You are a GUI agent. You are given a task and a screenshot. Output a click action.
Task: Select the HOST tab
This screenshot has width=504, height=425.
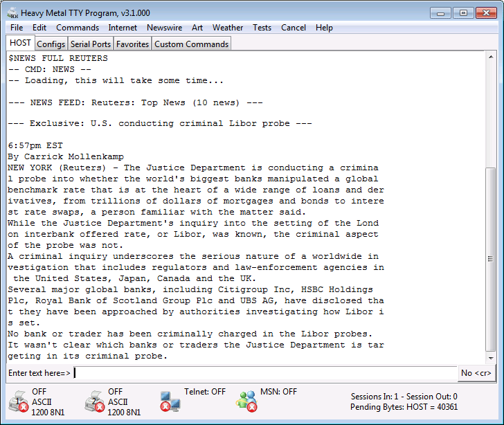[20, 43]
